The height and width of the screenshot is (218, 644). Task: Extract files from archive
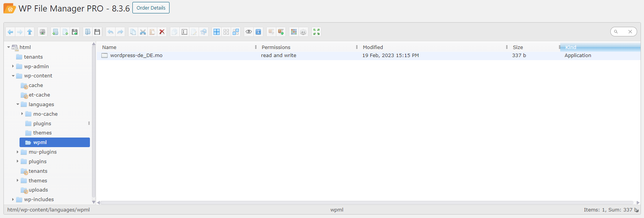point(271,32)
